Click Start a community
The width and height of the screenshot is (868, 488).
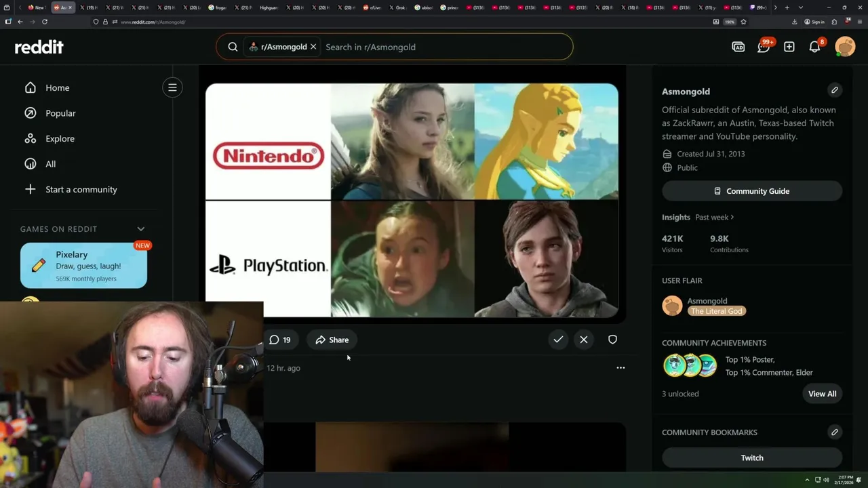pyautogui.click(x=71, y=189)
